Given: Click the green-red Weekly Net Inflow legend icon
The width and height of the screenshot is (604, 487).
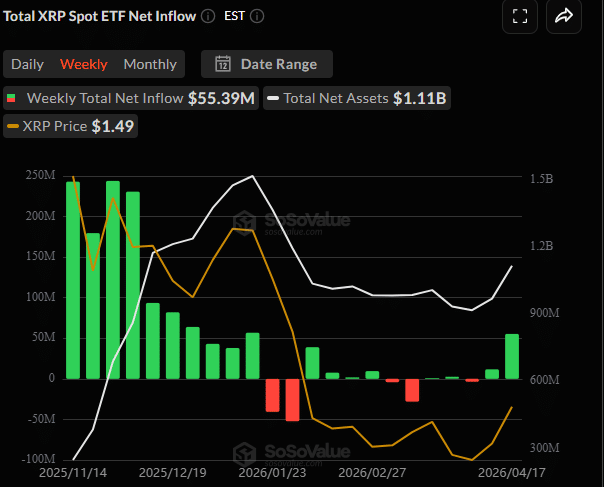Looking at the screenshot, I should [12, 98].
